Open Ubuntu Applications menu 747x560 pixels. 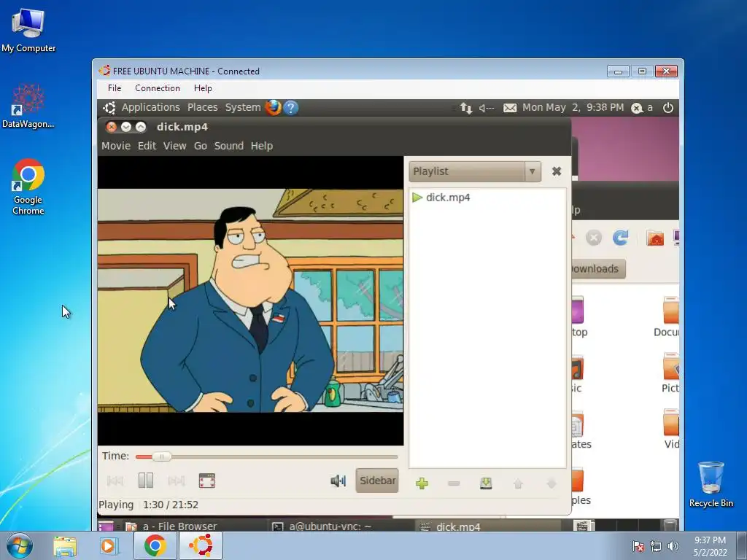150,108
